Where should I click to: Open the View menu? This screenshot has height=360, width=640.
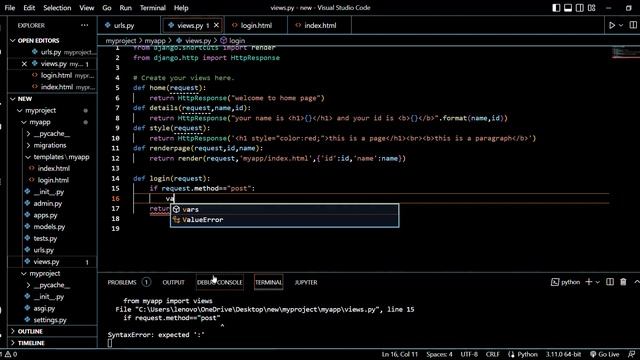pos(87,8)
